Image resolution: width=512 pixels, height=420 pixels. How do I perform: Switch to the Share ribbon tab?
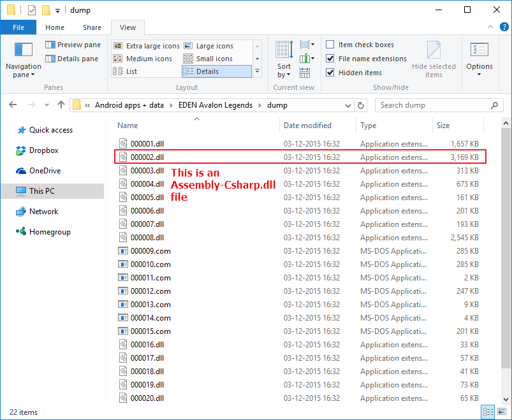92,27
